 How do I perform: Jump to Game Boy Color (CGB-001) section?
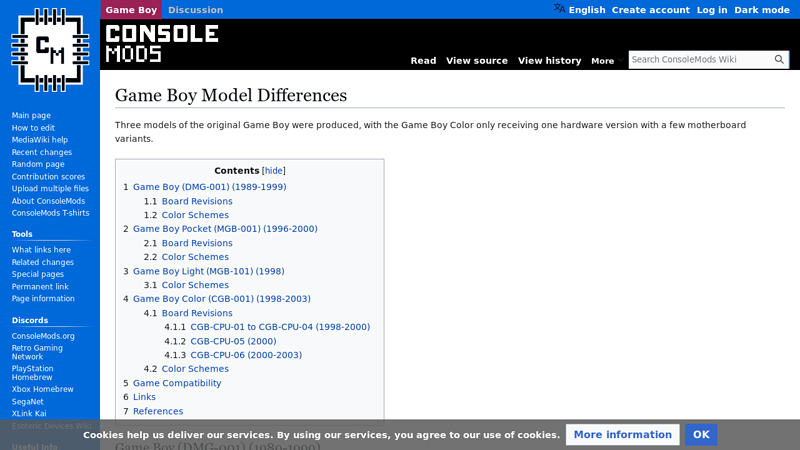221,299
